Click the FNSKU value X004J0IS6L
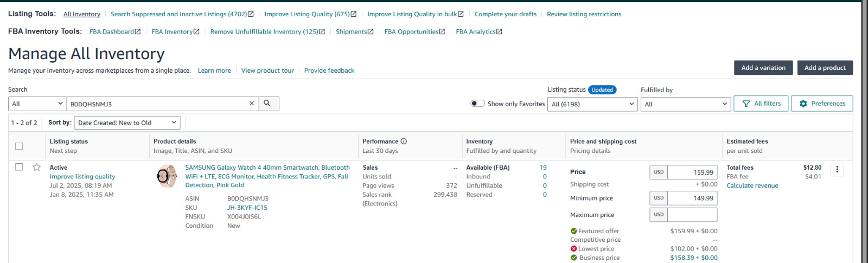The width and height of the screenshot is (868, 263). click(244, 217)
